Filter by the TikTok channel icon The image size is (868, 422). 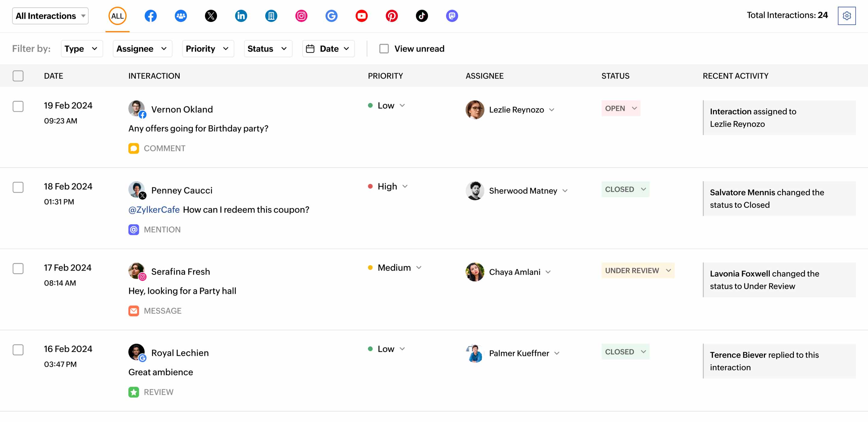pos(422,16)
